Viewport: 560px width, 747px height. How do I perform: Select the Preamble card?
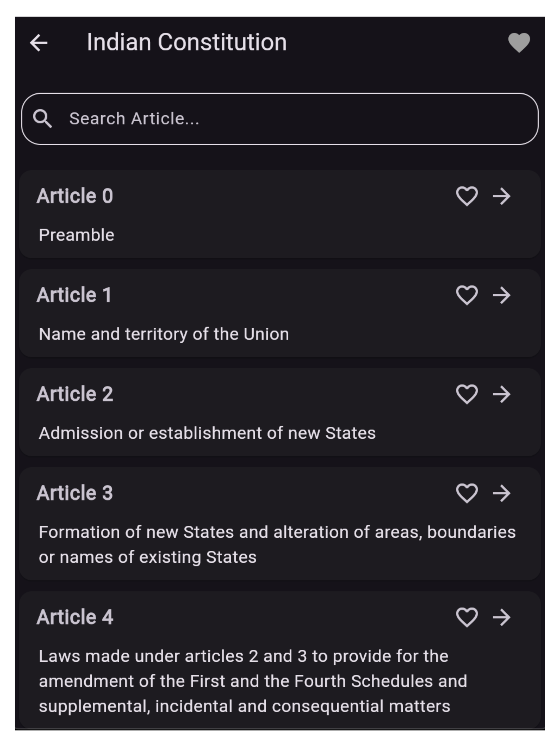(x=280, y=214)
